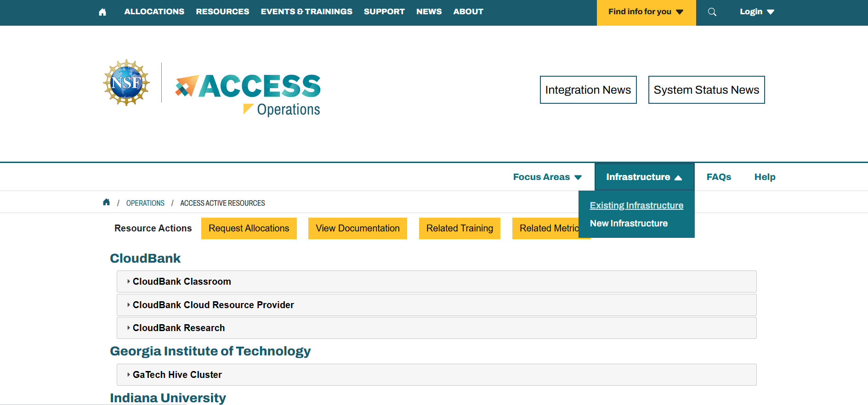Select New Infrastructure from the submenu
The height and width of the screenshot is (405, 868).
tap(629, 223)
